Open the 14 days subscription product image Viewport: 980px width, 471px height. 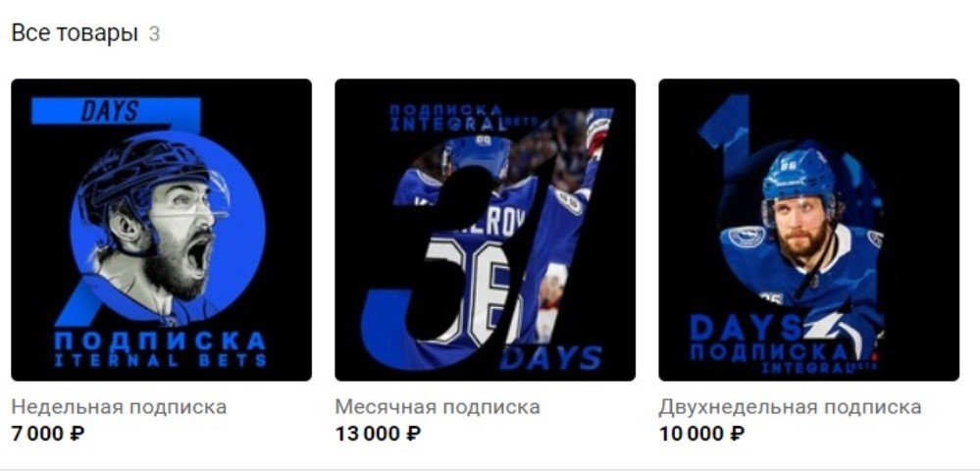tap(808, 230)
